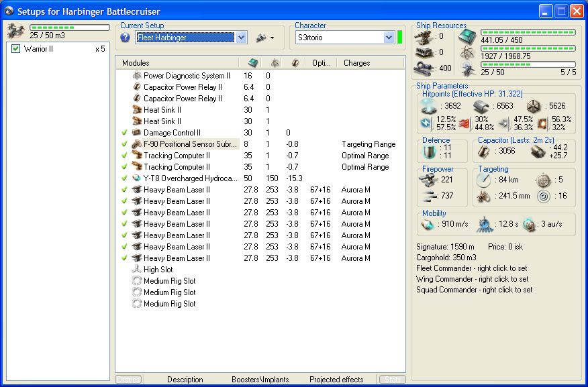Expand the ship icon menu arrow
This screenshot has height=387, width=588.
(273, 38)
